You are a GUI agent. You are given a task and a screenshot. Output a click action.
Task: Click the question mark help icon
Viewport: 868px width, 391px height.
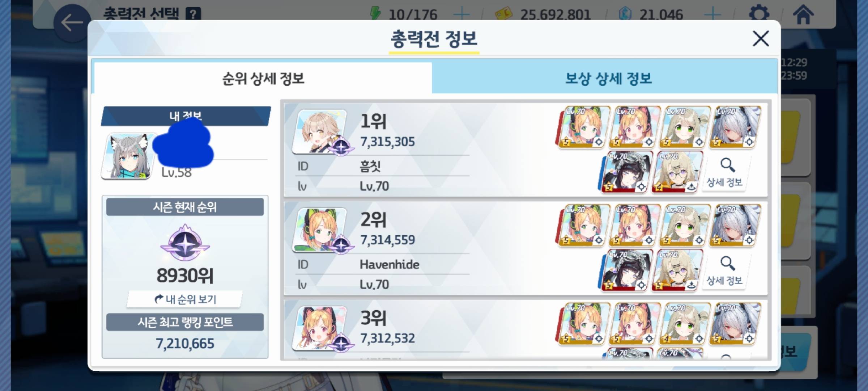[x=193, y=14]
